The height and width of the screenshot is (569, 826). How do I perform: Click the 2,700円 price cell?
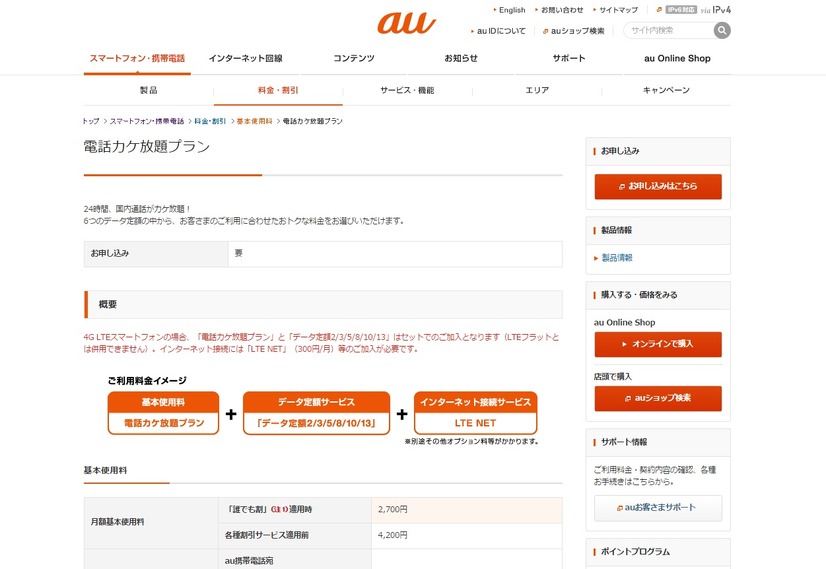[x=467, y=510]
